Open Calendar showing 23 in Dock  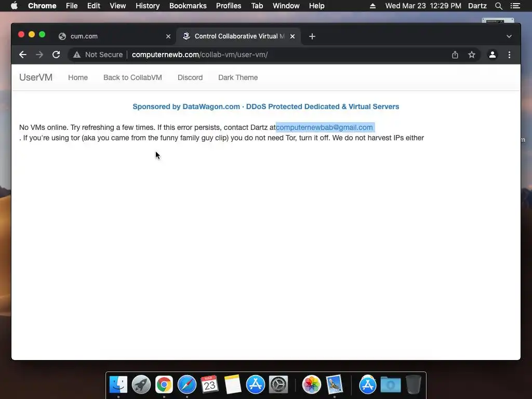coord(210,385)
